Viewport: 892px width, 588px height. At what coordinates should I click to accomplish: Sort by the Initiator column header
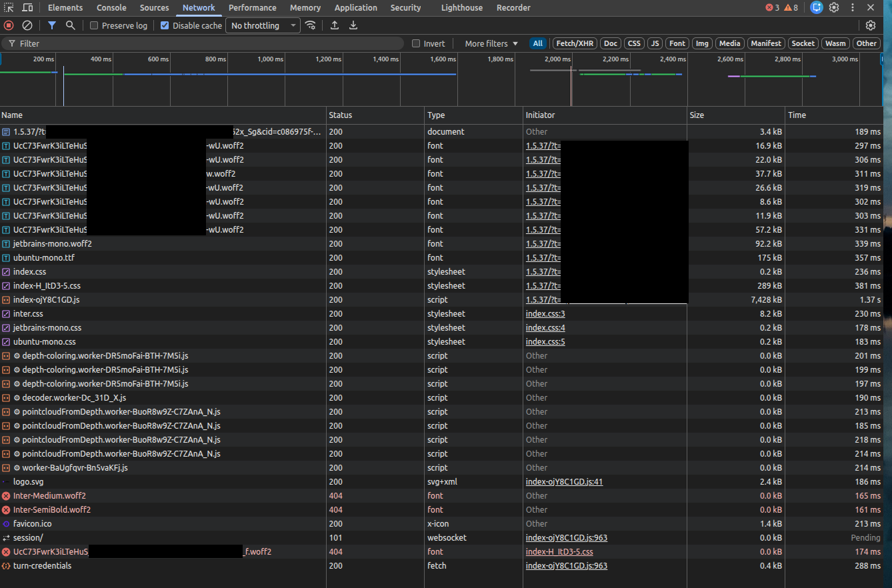(x=605, y=115)
